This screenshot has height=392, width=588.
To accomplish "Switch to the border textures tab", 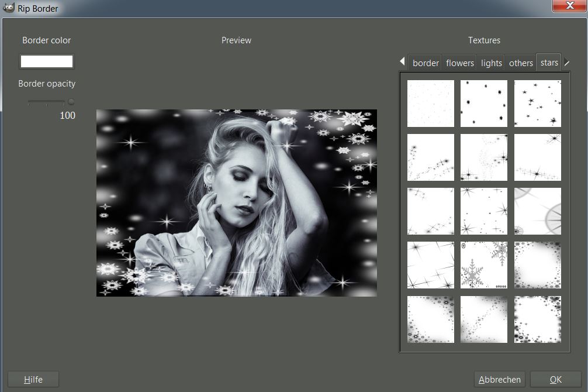I will pyautogui.click(x=426, y=63).
